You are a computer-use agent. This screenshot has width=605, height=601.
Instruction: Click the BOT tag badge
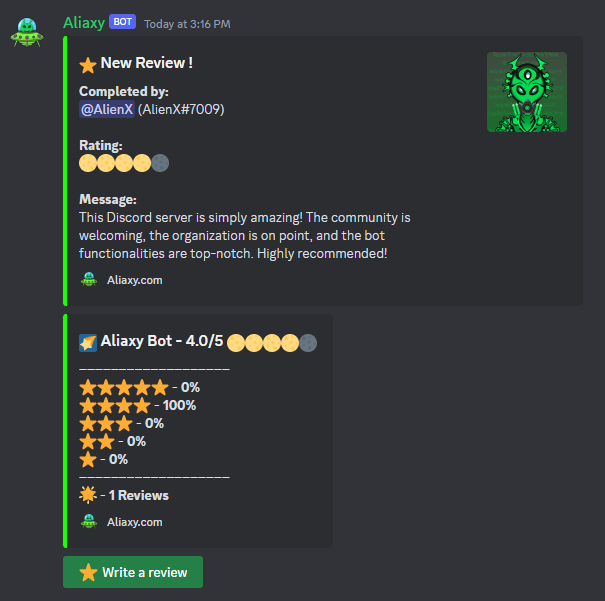pos(122,22)
